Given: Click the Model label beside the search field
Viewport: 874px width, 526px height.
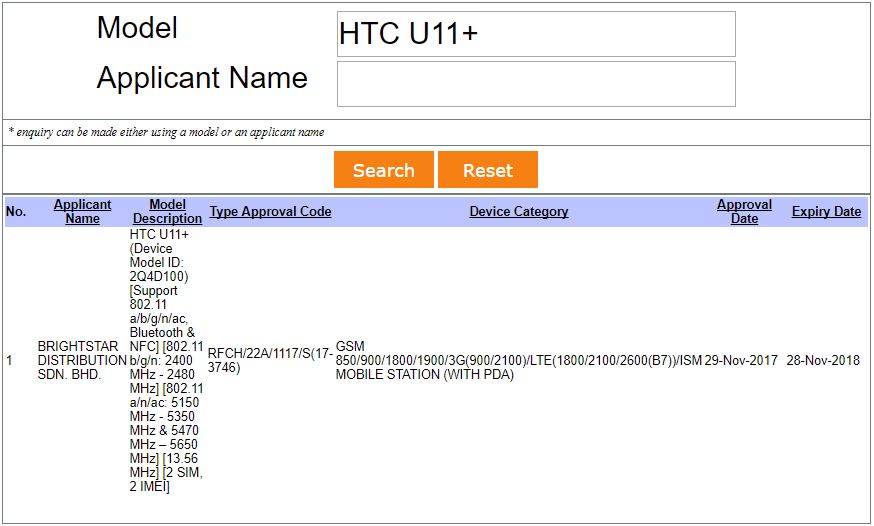Looking at the screenshot, I should [x=137, y=28].
